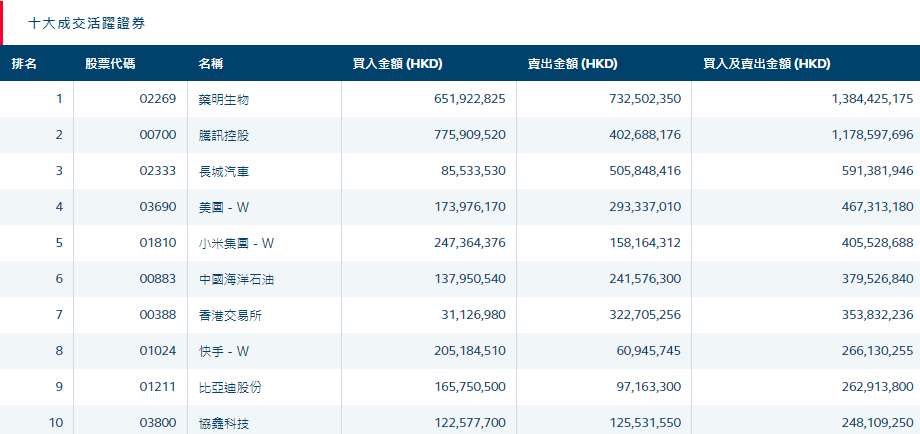Click the 股票代碼 column header
Screen dimensions: 920x434
pos(110,64)
